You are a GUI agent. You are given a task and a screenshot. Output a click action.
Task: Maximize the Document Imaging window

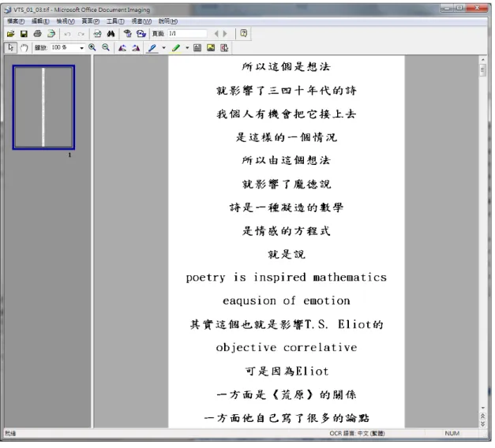(x=459, y=8)
